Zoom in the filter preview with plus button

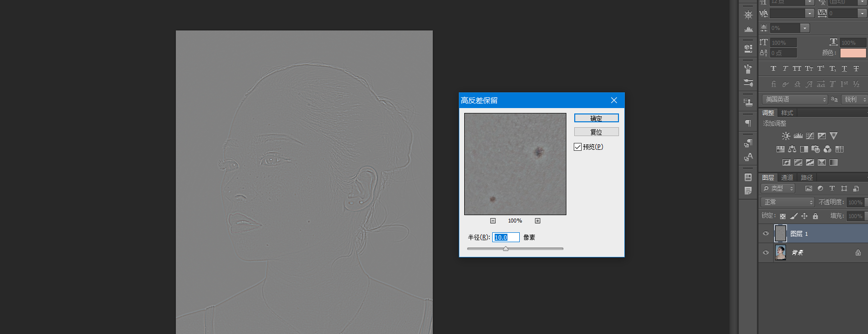(x=537, y=221)
